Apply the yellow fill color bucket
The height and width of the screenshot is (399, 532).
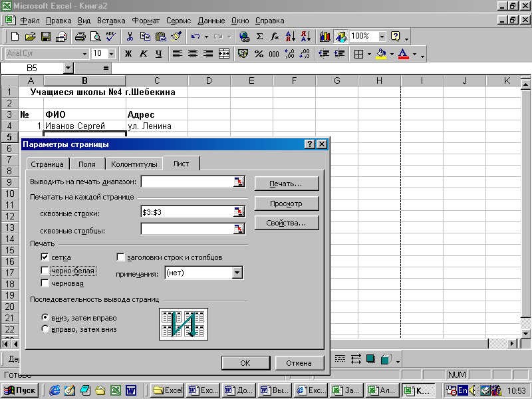(x=381, y=54)
